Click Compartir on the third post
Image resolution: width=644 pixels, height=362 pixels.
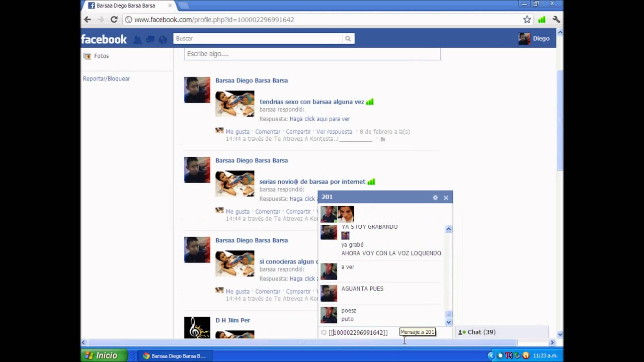click(x=298, y=292)
